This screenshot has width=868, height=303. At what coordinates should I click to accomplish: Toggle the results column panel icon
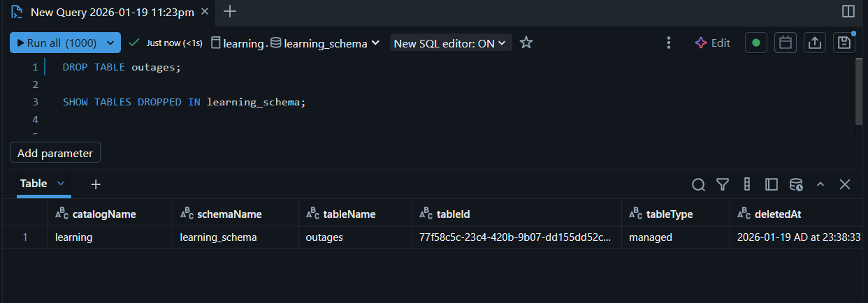click(772, 184)
